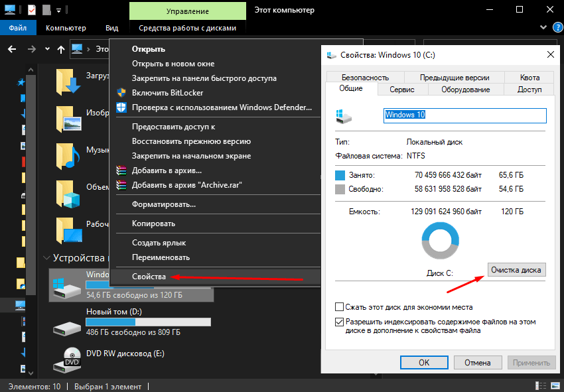Click the Очистка диска button
The height and width of the screenshot is (392, 564).
pos(516,270)
